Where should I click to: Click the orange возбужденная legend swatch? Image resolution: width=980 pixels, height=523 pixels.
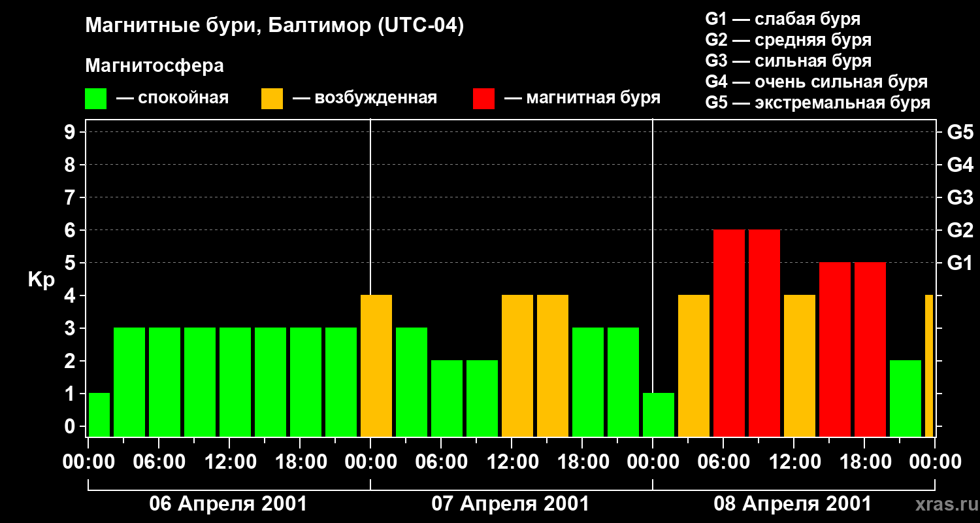click(x=272, y=99)
